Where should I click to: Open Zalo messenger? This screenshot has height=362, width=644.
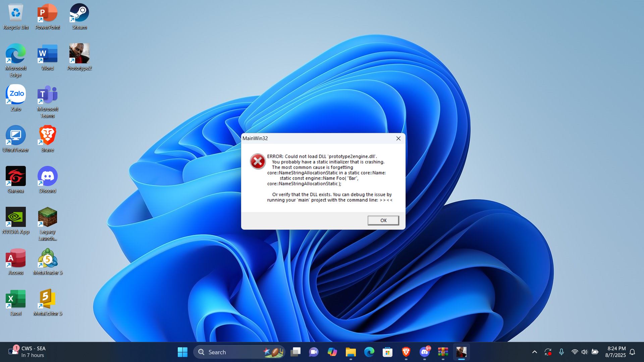pos(15,94)
